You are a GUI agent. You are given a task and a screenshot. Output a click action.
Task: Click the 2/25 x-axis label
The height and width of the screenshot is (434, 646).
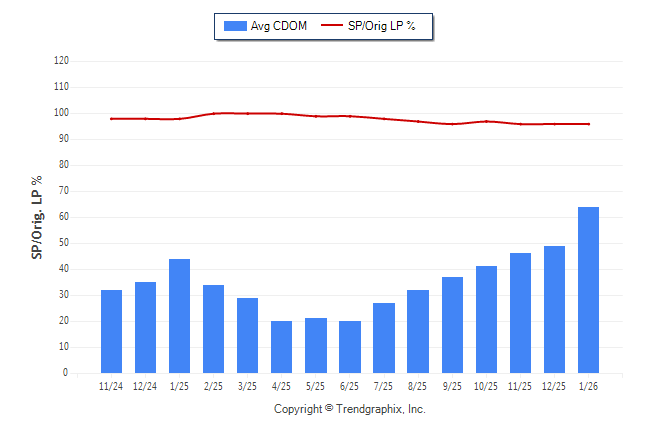(214, 385)
